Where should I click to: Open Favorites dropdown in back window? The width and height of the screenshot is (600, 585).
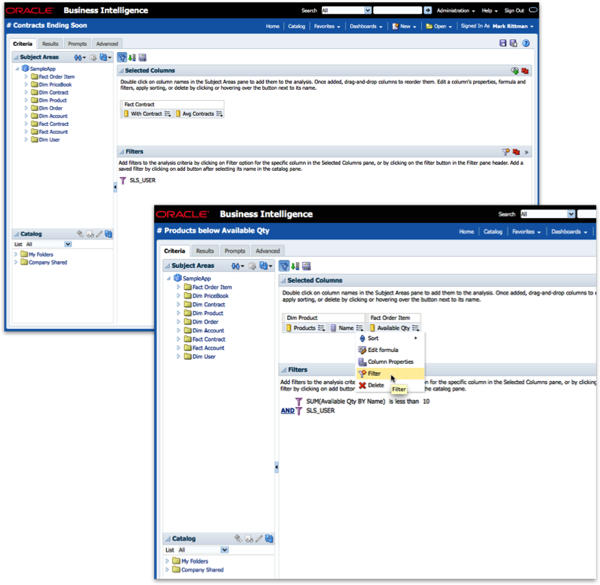point(327,26)
